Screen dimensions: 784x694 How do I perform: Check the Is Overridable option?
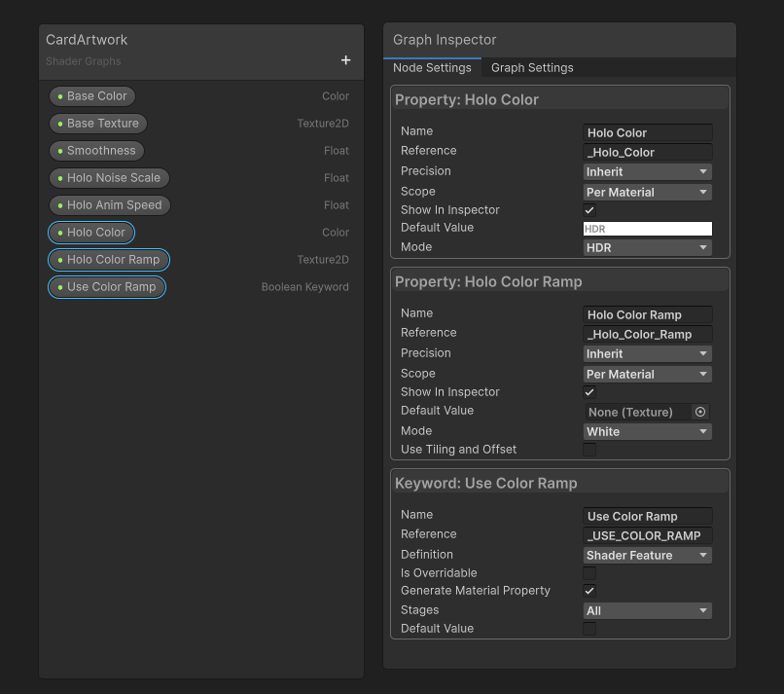point(589,572)
